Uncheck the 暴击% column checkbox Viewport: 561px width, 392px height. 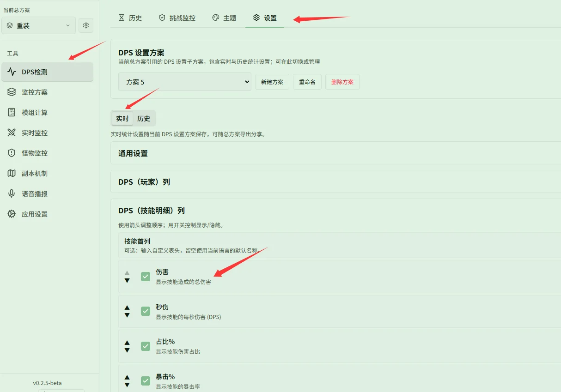pyautogui.click(x=146, y=381)
